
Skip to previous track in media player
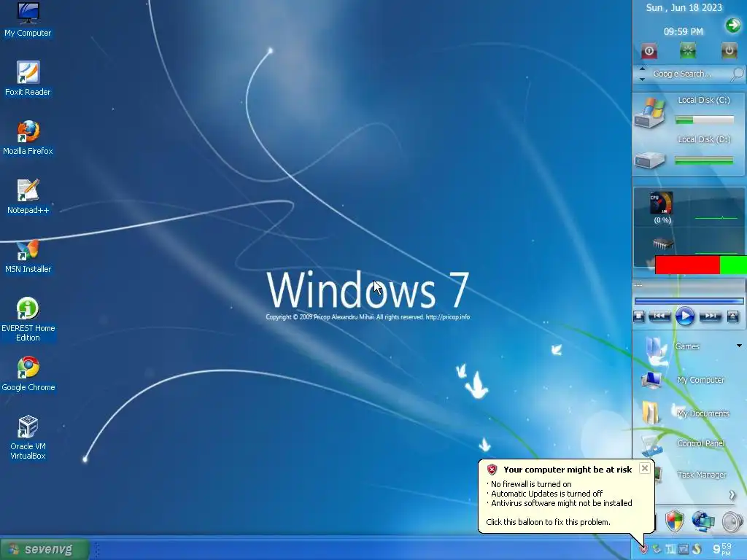click(x=659, y=316)
